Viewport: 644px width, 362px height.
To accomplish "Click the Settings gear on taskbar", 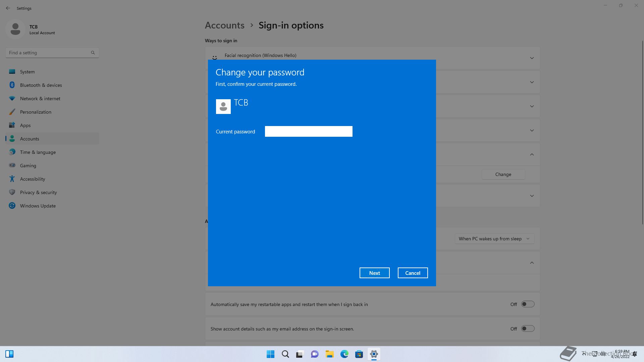I will click(374, 354).
